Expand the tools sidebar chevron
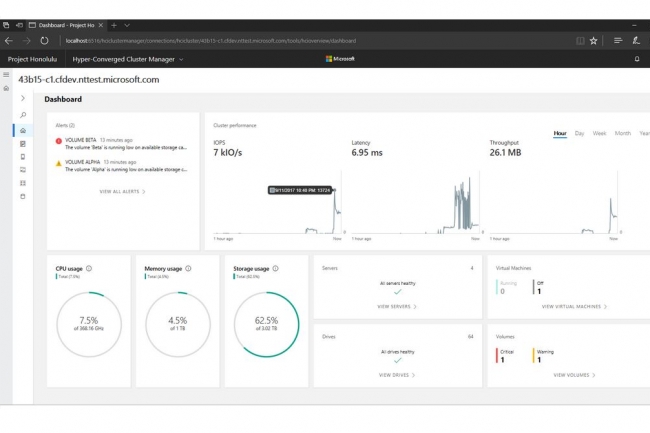This screenshot has width=650, height=433. (23, 98)
